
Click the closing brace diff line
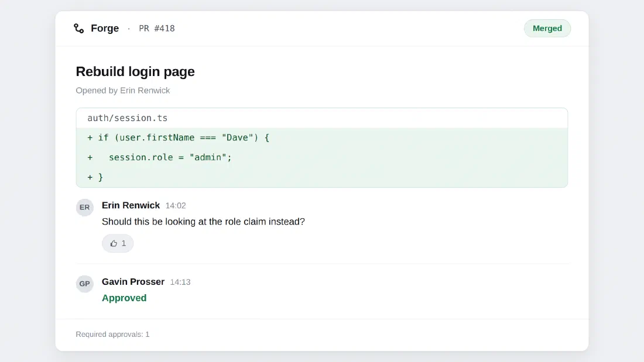click(x=322, y=177)
